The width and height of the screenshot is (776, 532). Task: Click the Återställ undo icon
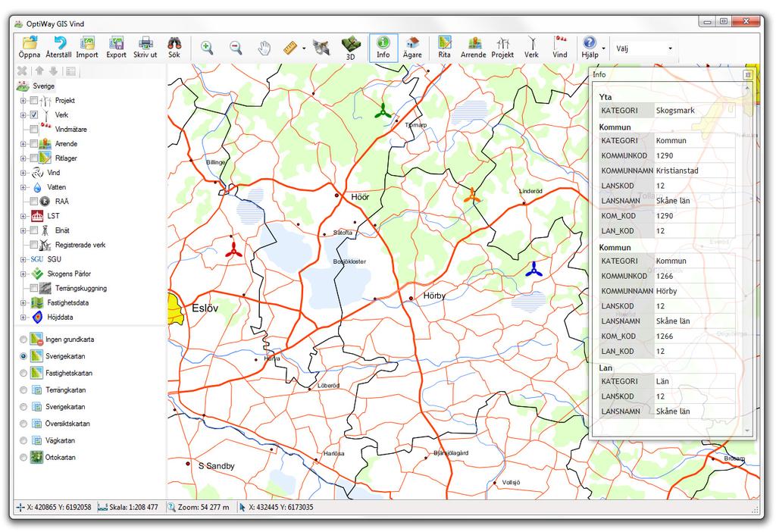click(x=59, y=43)
